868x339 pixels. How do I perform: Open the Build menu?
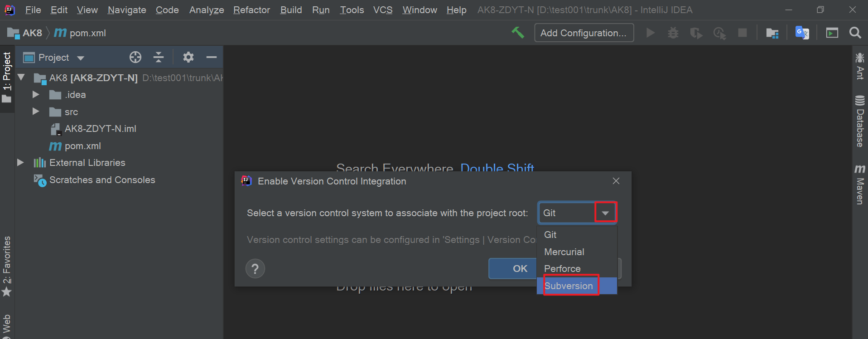(291, 10)
